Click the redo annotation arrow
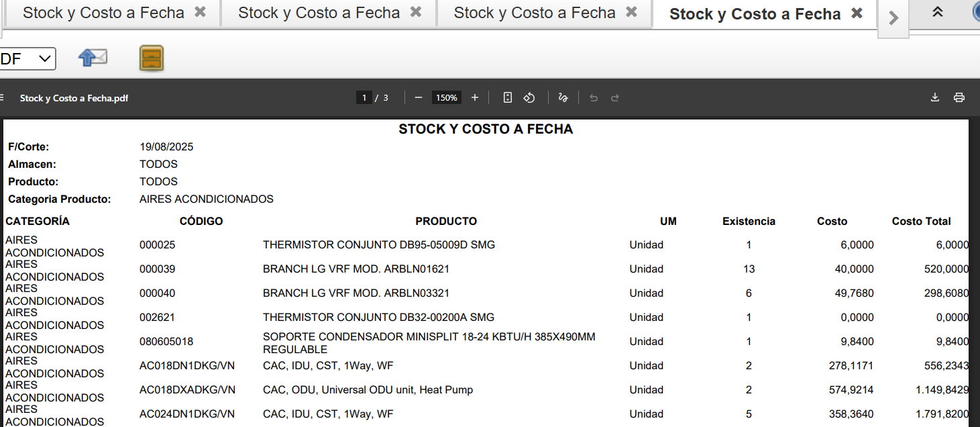The width and height of the screenshot is (980, 427). [614, 98]
